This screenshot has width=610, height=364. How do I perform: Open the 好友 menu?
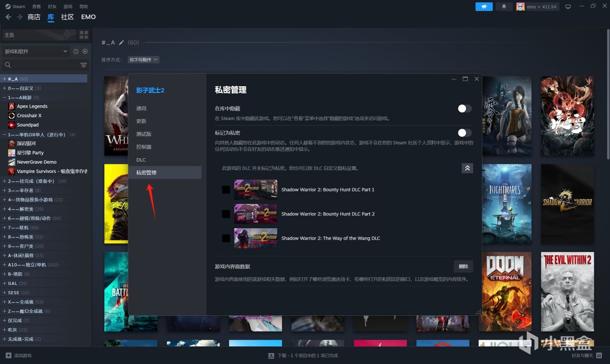[x=52, y=7]
